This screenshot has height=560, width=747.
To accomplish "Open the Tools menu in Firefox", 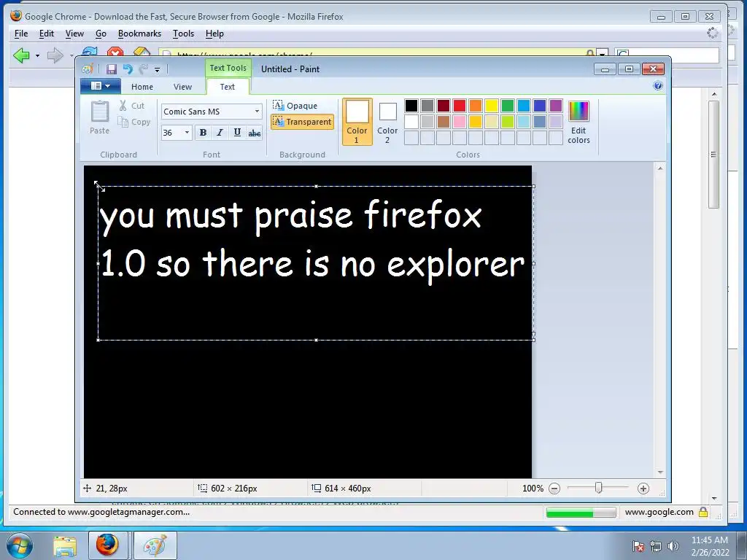I will pyautogui.click(x=183, y=34).
